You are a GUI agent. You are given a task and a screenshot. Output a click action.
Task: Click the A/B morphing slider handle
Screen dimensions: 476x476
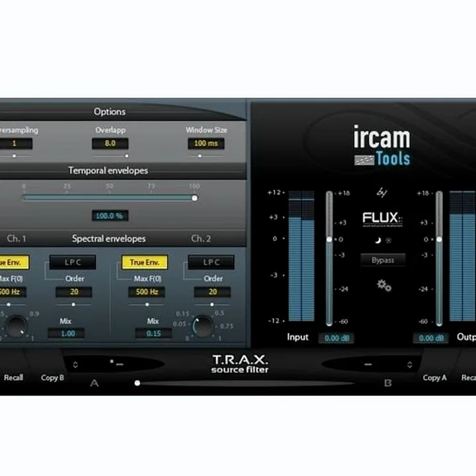138,383
